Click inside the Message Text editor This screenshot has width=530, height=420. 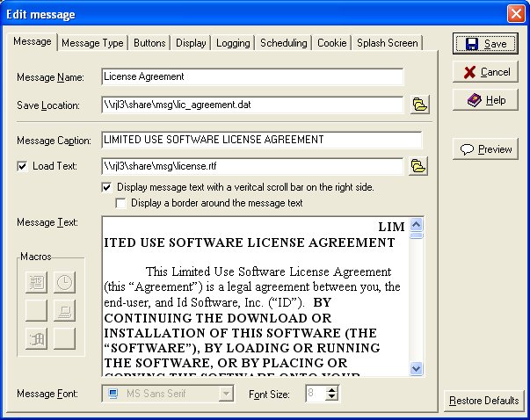coord(256,296)
